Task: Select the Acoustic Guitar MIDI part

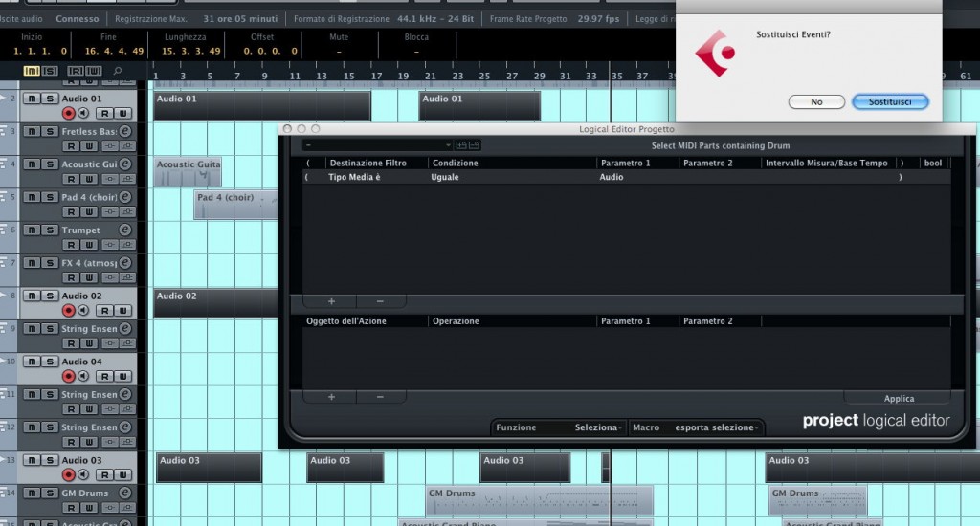Action: pyautogui.click(x=188, y=171)
